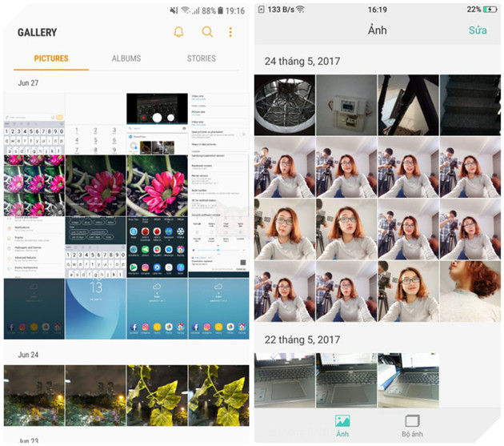Switch to the ALBUMS tab
This screenshot has width=504, height=446.
pyautogui.click(x=126, y=58)
